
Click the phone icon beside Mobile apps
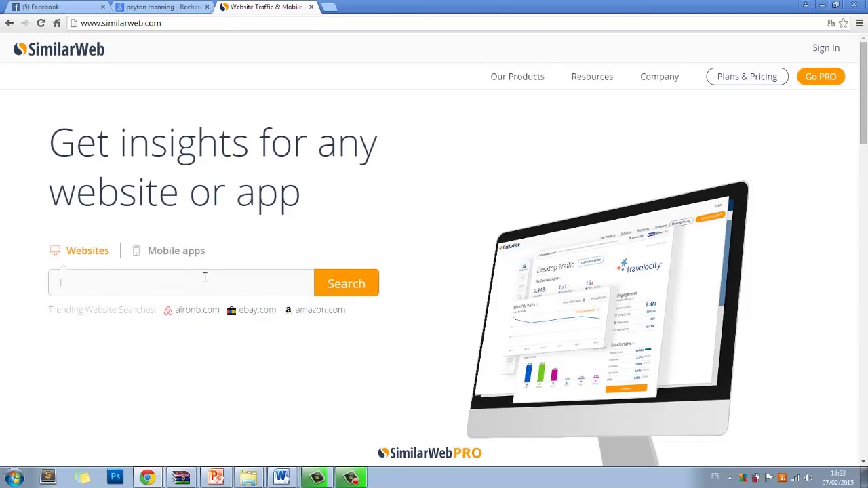tap(136, 251)
